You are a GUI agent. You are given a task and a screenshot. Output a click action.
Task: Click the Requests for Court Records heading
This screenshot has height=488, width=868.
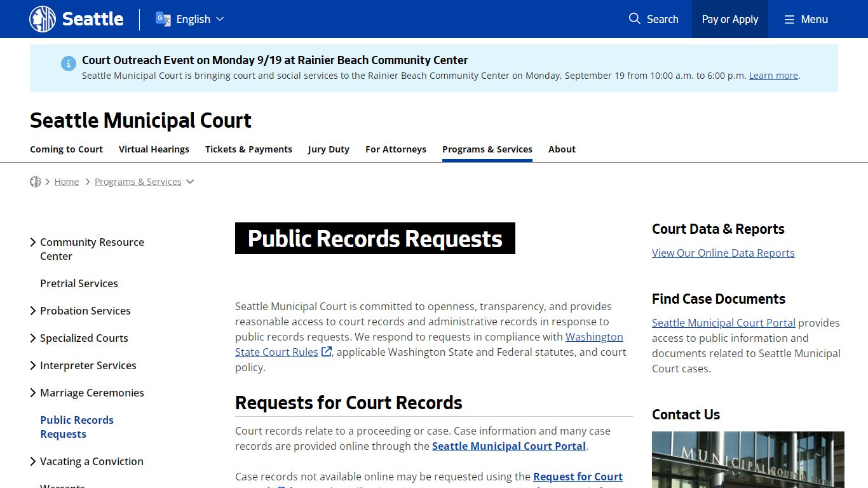pos(349,403)
